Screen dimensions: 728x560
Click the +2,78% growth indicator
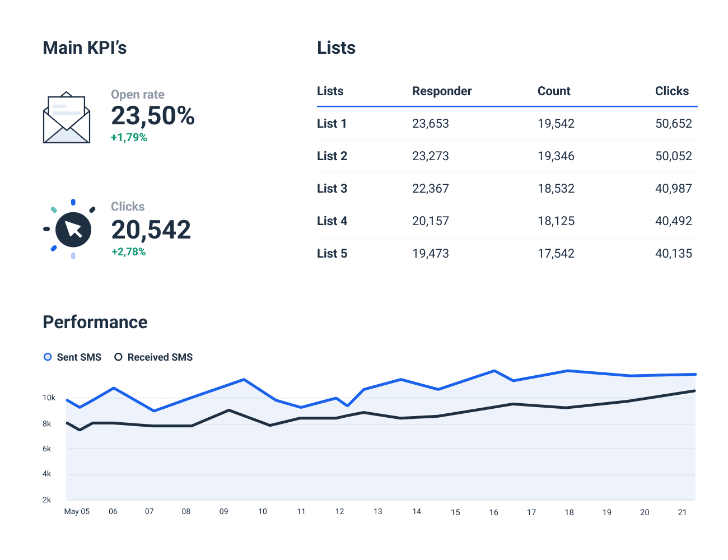pyautogui.click(x=129, y=251)
